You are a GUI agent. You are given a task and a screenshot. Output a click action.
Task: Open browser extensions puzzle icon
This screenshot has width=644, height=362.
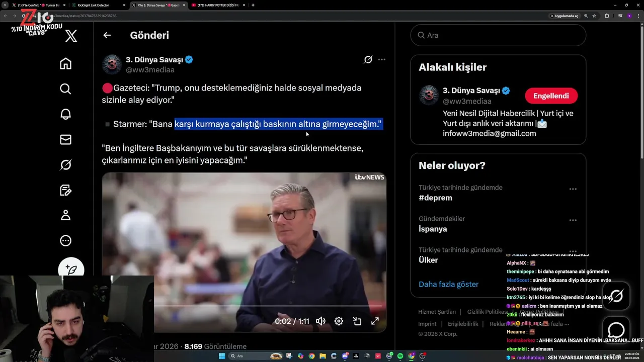click(607, 16)
